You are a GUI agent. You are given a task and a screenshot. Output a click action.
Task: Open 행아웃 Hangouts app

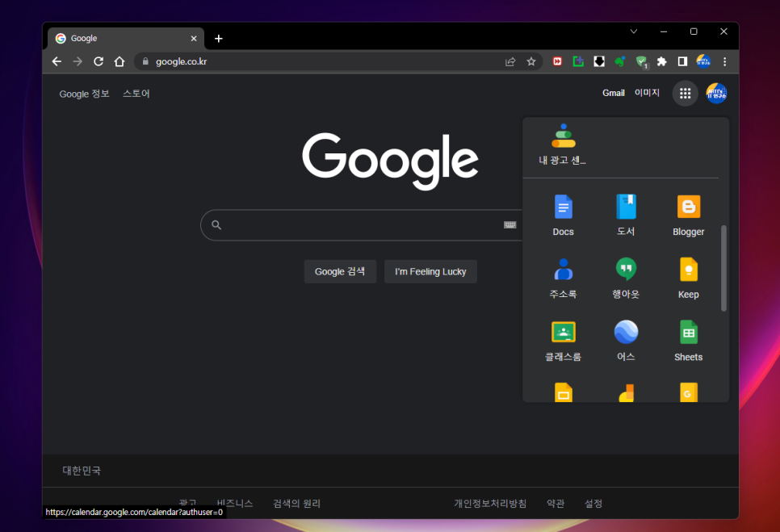626,278
